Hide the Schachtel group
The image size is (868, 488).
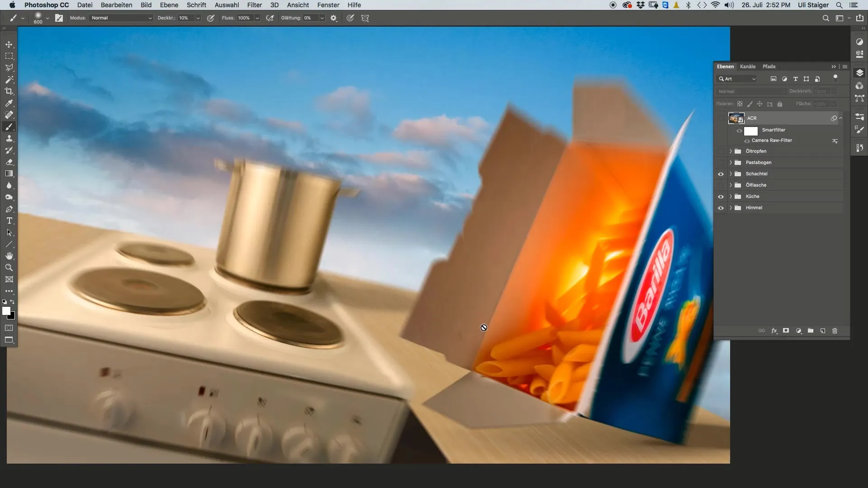tap(721, 174)
